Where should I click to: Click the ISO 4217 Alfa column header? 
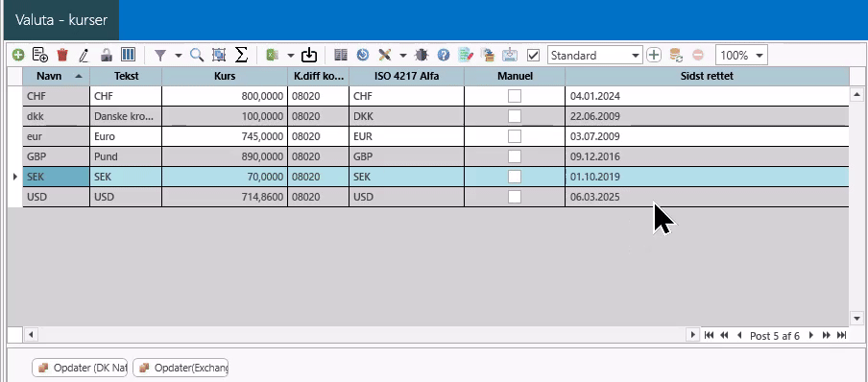click(x=406, y=77)
